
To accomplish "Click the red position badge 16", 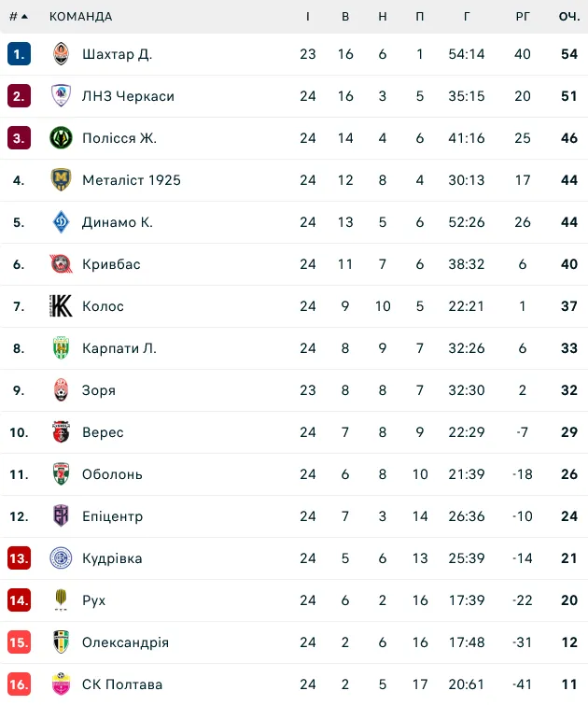I will [x=19, y=684].
